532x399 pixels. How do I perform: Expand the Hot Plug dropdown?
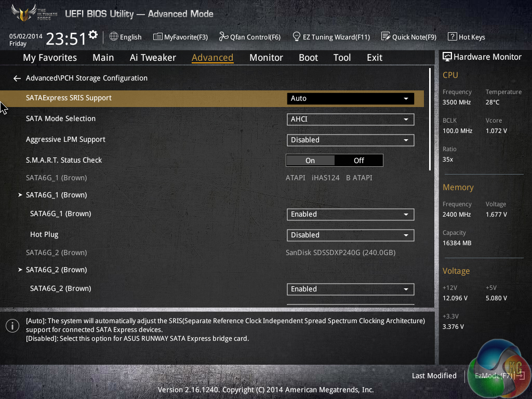tap(350, 235)
